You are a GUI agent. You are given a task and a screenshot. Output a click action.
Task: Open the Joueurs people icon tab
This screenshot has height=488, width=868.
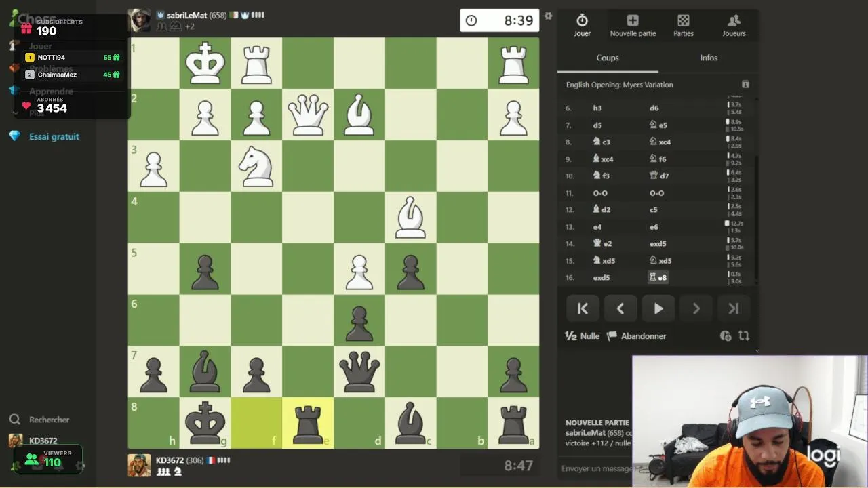(734, 20)
